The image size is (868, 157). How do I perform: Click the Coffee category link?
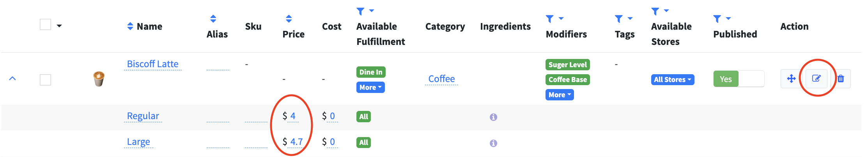tap(441, 79)
